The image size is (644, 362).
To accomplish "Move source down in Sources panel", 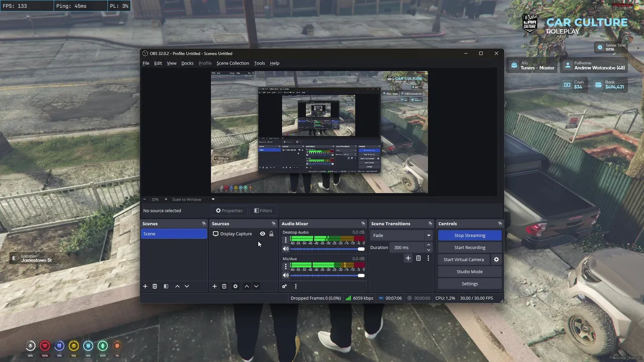I will point(256,286).
